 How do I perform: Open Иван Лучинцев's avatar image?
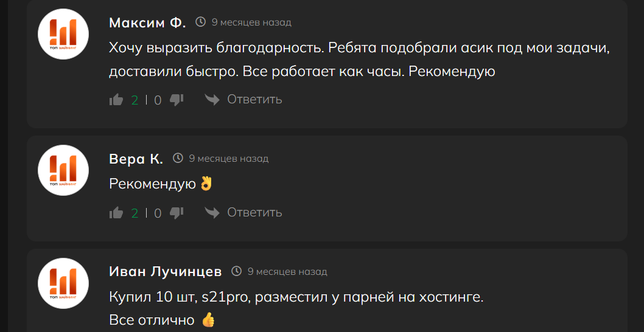64,283
